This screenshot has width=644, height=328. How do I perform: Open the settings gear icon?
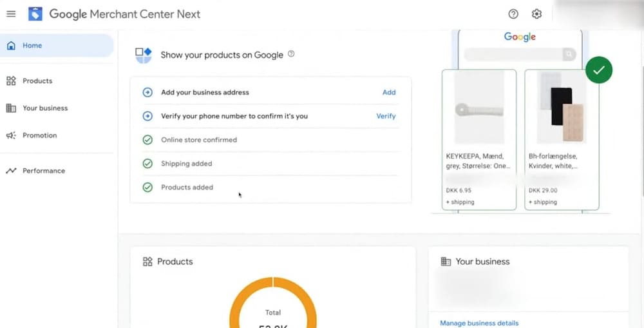(x=536, y=14)
